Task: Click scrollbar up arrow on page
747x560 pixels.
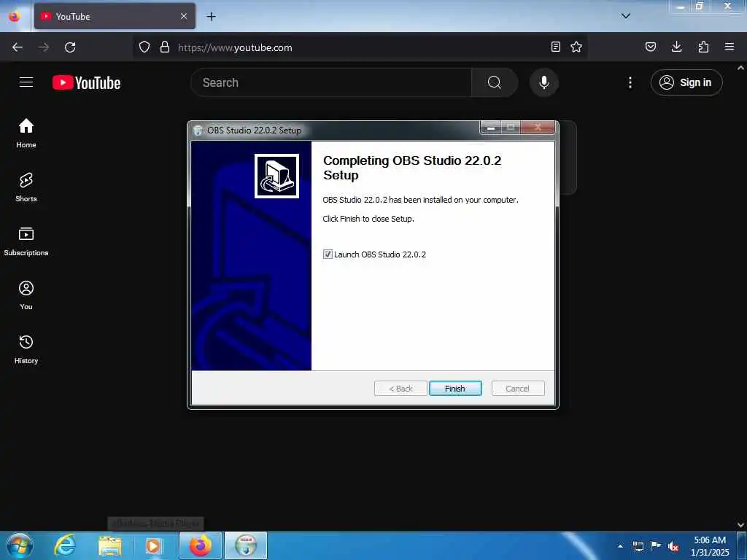Action: point(741,68)
